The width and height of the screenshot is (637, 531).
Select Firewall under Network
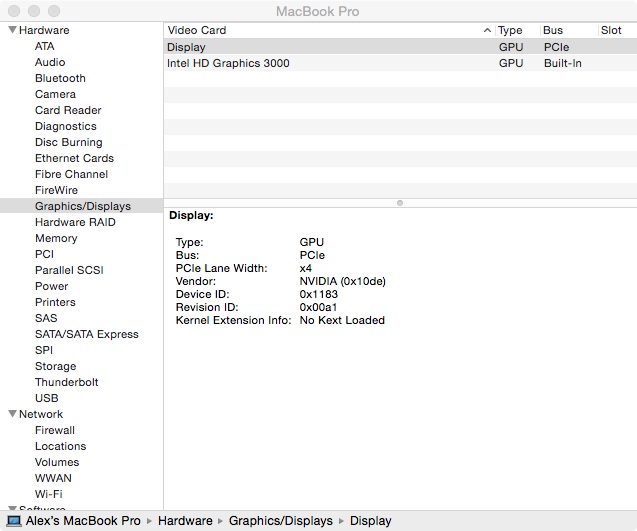(55, 430)
